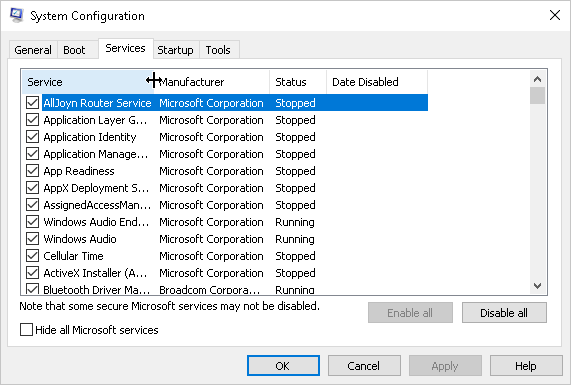Uncheck the App Readiness checkbox
Viewport: 571px width, 385px height.
32,171
